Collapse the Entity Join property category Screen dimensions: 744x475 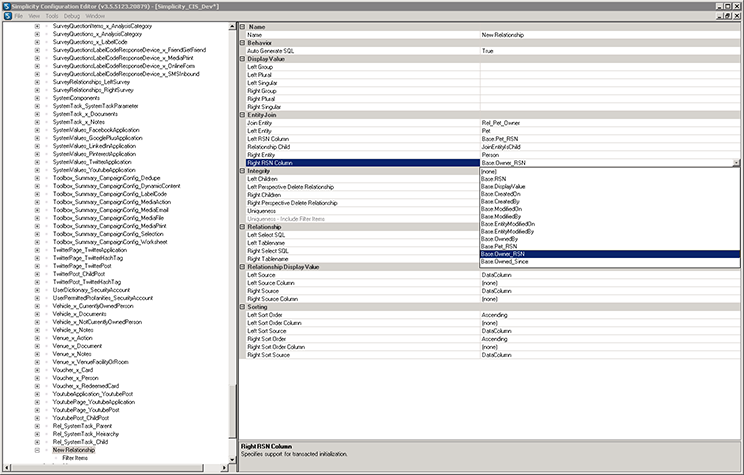242,115
